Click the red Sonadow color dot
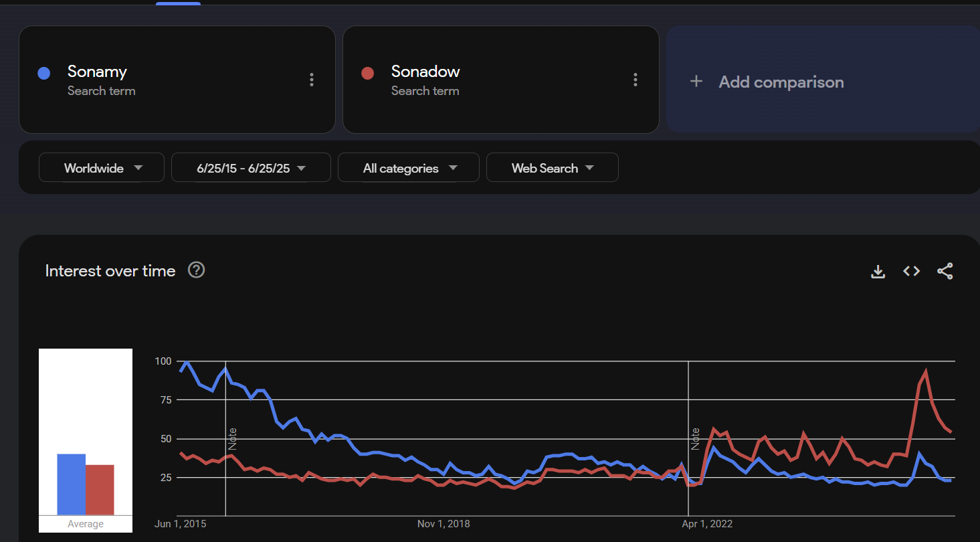The width and height of the screenshot is (980, 542). pos(367,73)
